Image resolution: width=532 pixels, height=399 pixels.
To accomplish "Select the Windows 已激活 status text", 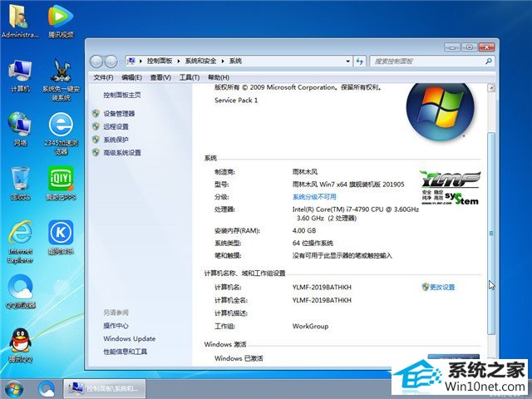I will 239,358.
